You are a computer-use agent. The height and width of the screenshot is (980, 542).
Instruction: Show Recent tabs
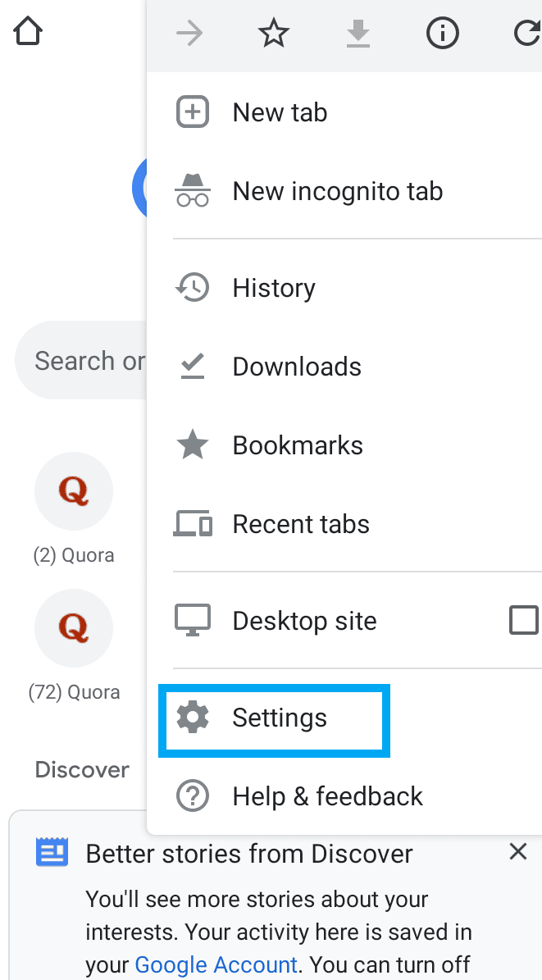click(301, 524)
